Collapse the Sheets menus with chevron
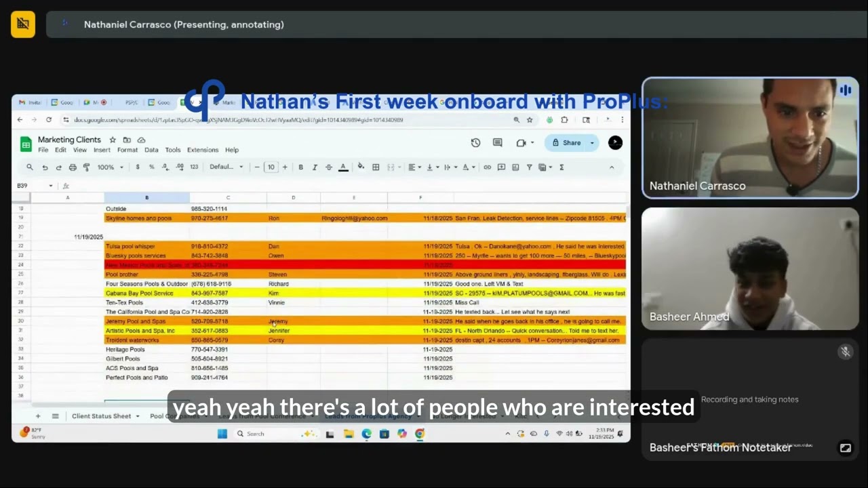The image size is (868, 488). coord(612,167)
